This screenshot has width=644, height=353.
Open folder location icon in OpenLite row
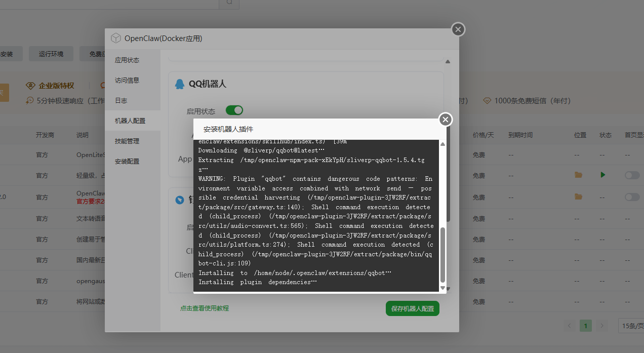coord(578,175)
